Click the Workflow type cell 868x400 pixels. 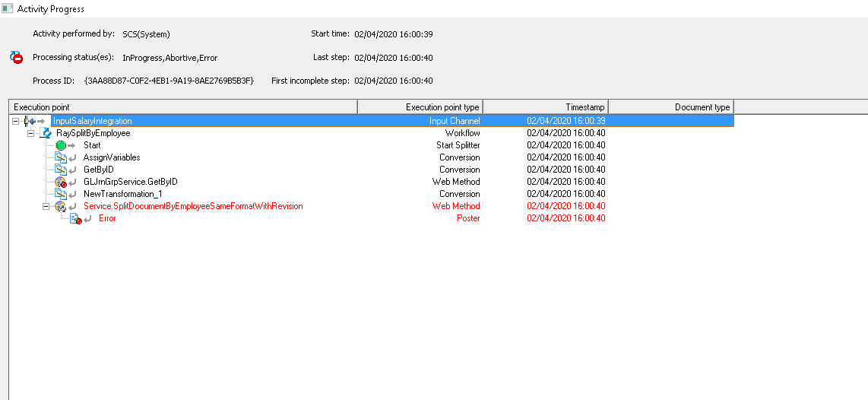(x=462, y=133)
